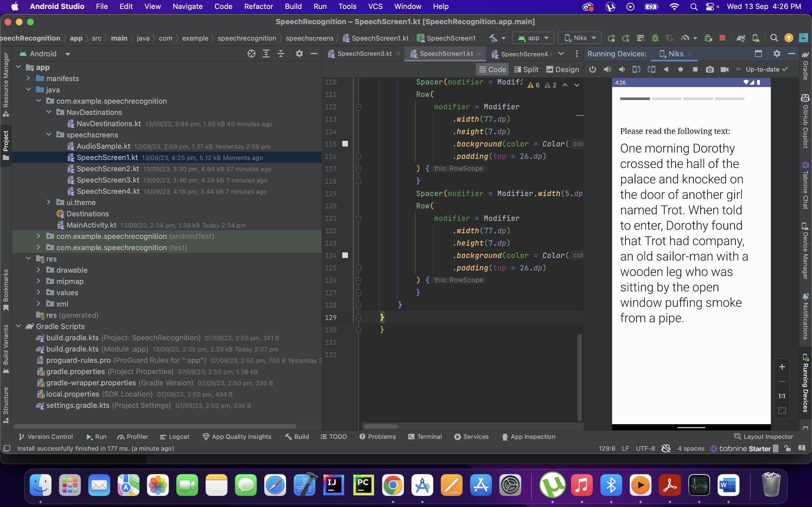The image size is (812, 507).
Task: Switch the editor to Design view
Action: tap(562, 69)
